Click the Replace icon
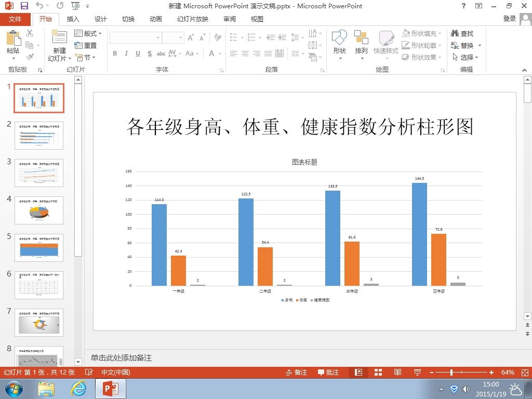Viewport: 532px width, 399px height. pos(455,45)
